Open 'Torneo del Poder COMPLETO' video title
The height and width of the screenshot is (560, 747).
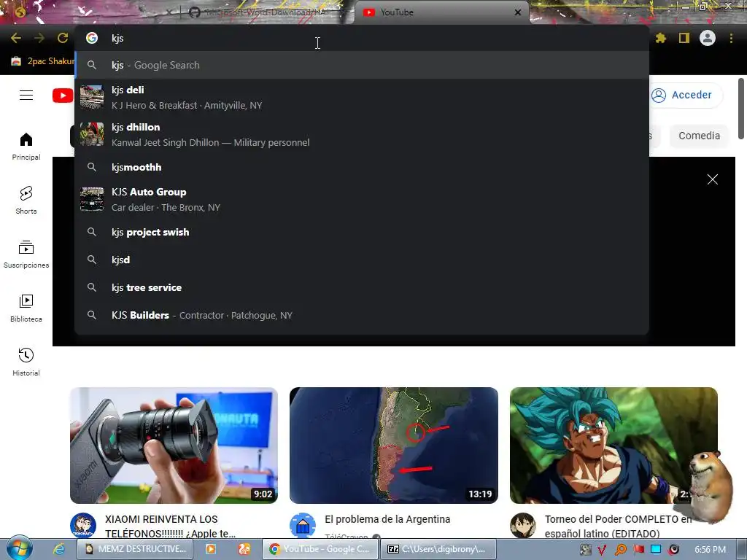(x=618, y=526)
